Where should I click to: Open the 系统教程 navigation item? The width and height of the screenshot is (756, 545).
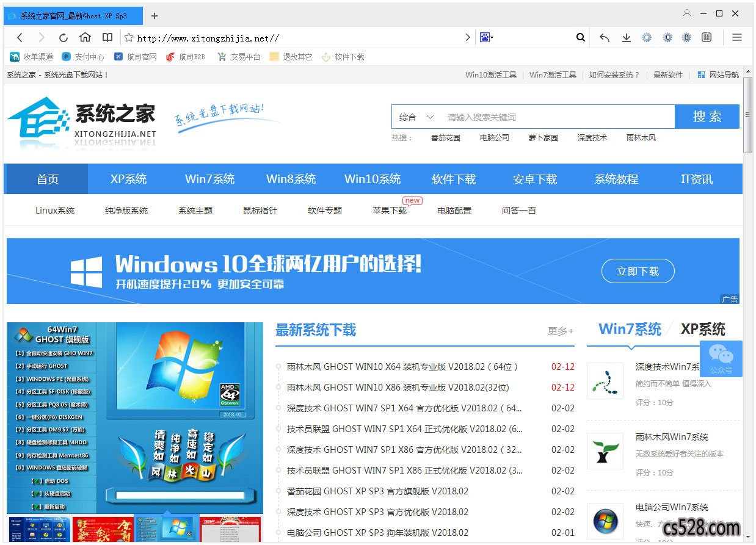(616, 179)
